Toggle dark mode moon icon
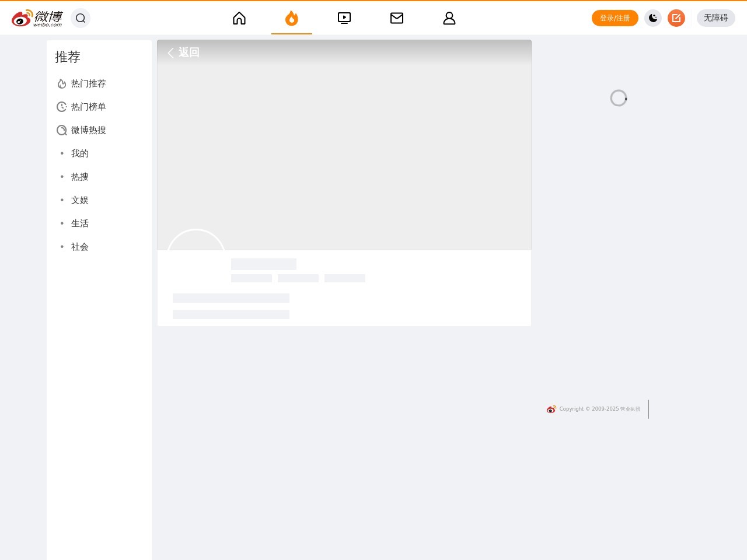Image resolution: width=747 pixels, height=560 pixels. 653,18
